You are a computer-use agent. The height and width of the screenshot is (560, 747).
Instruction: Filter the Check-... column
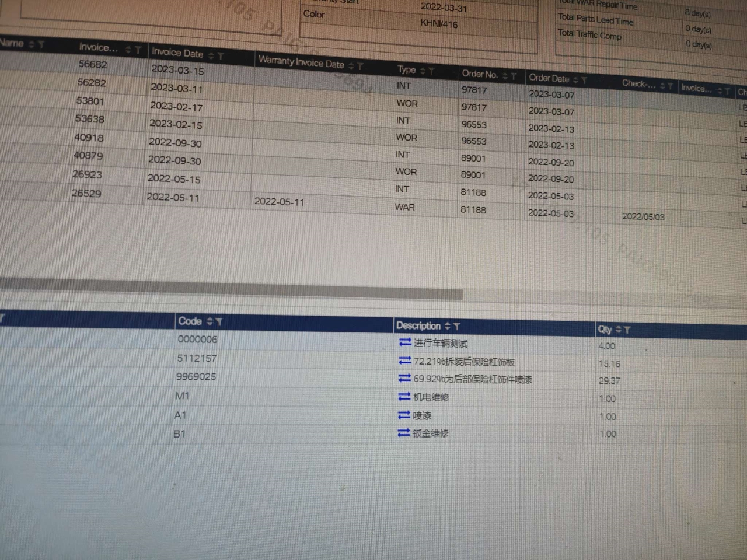tap(671, 86)
